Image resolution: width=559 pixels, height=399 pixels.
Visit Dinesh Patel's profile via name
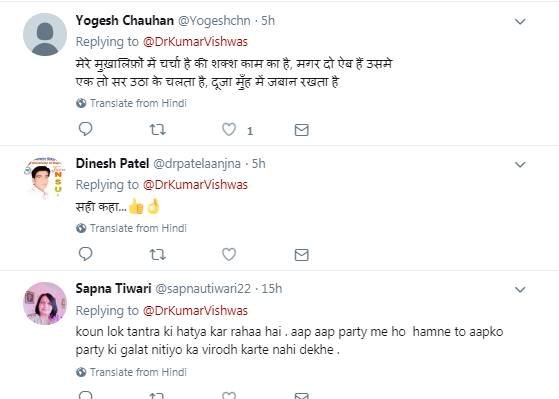[x=112, y=163]
